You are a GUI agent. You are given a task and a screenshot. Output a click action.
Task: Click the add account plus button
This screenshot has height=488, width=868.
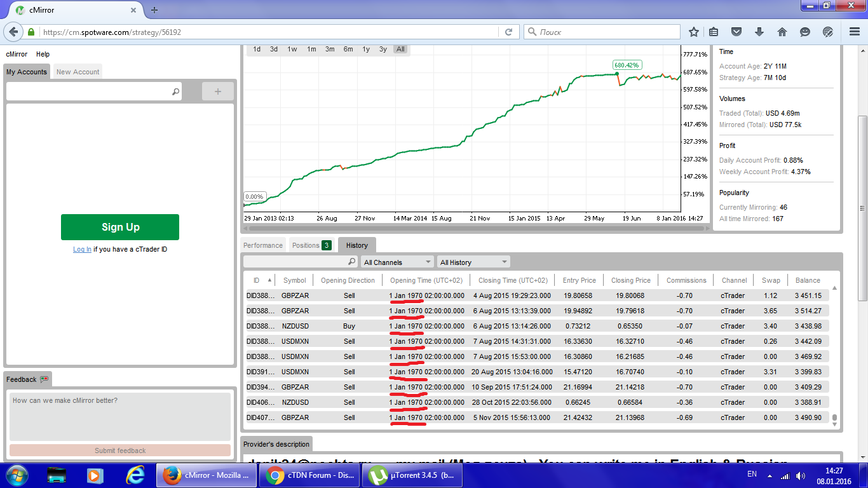click(218, 91)
